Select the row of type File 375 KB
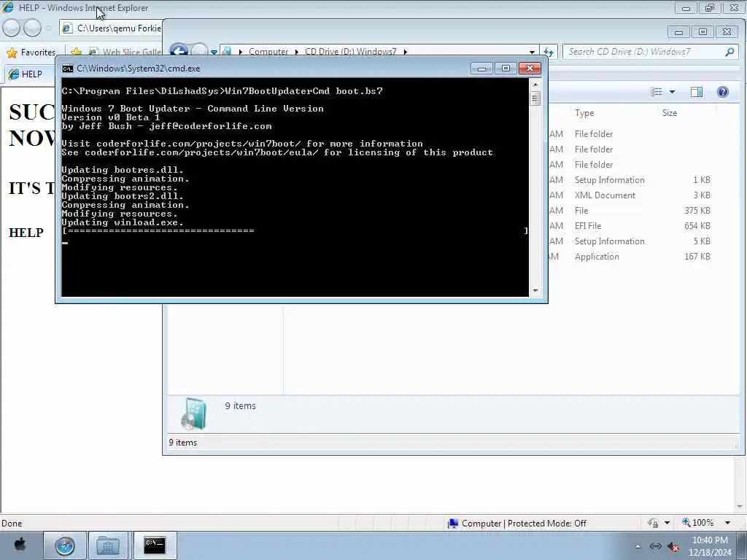747x560 pixels. (629, 211)
